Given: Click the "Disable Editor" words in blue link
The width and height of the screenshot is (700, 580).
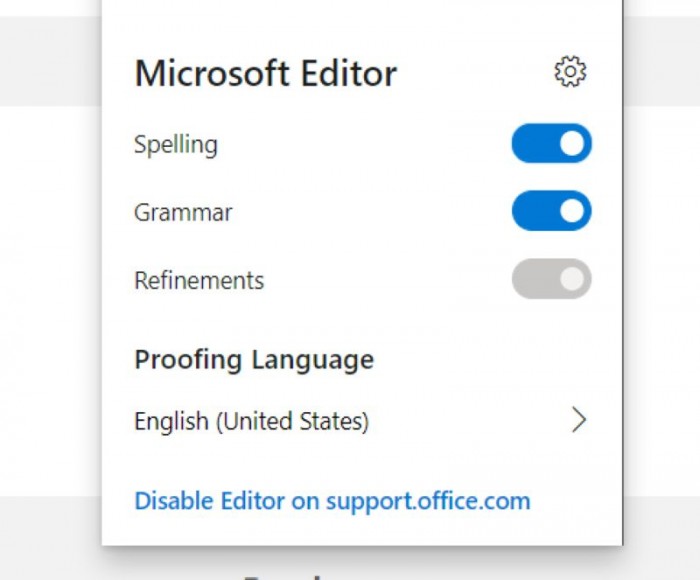Looking at the screenshot, I should click(x=210, y=500).
